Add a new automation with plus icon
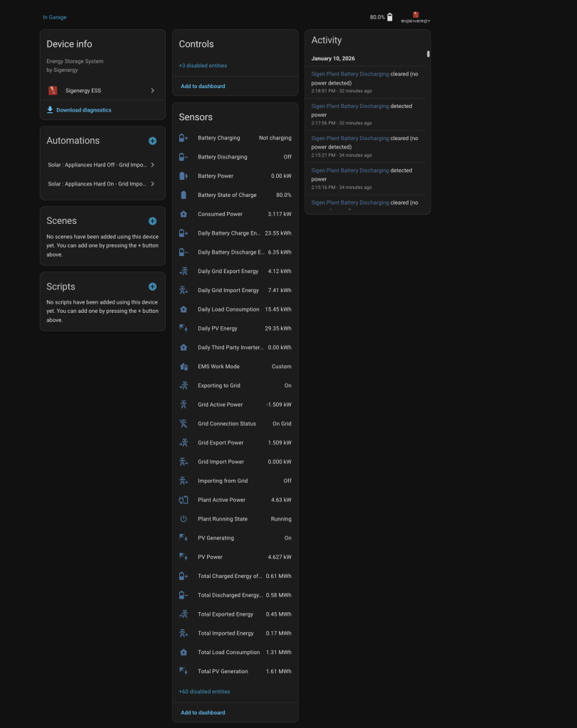Image resolution: width=577 pixels, height=728 pixels. point(152,141)
